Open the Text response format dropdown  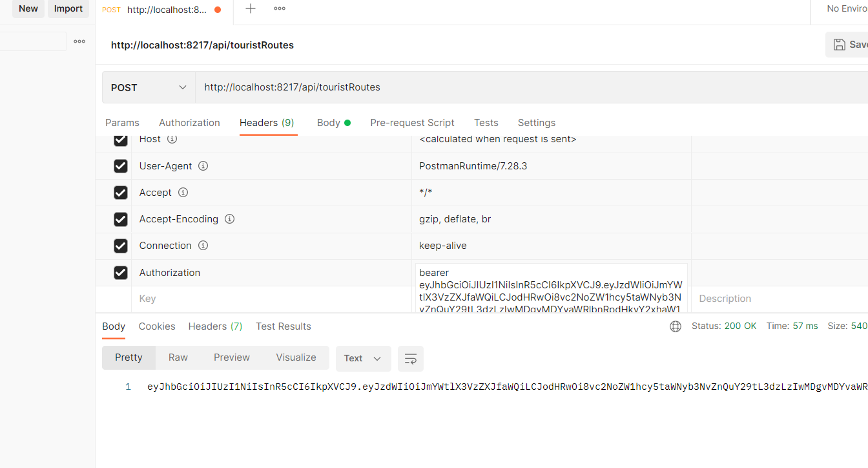click(363, 358)
